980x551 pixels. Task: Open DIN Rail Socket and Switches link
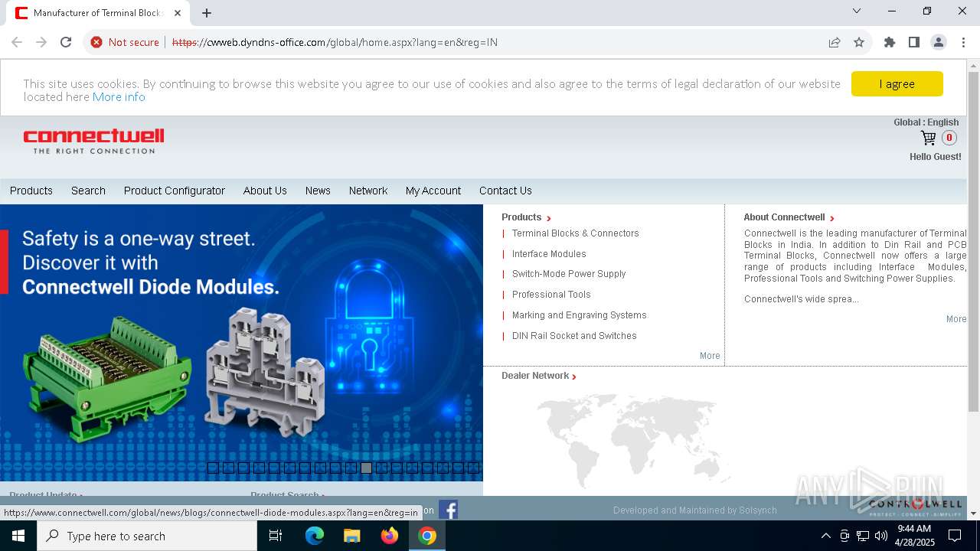coord(574,336)
